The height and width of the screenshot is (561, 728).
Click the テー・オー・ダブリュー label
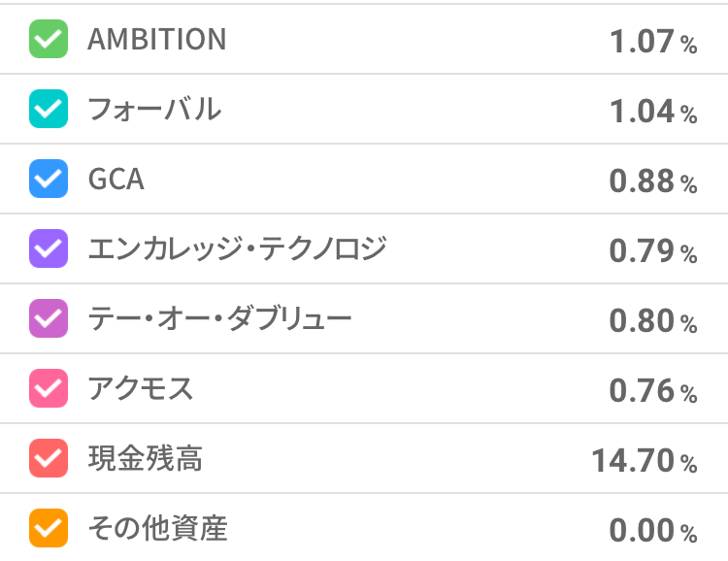(219, 318)
